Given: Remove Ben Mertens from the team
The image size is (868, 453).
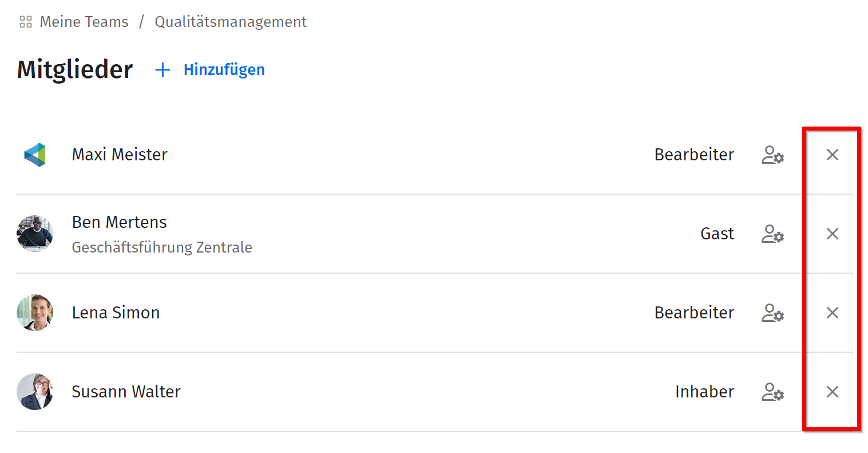Looking at the screenshot, I should (833, 234).
